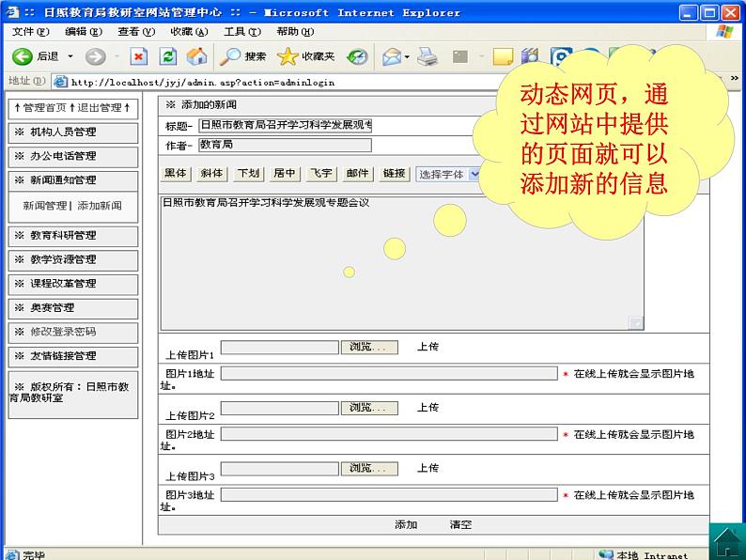Click the Print icon in the toolbar
This screenshot has height=560, width=746.
tap(427, 56)
